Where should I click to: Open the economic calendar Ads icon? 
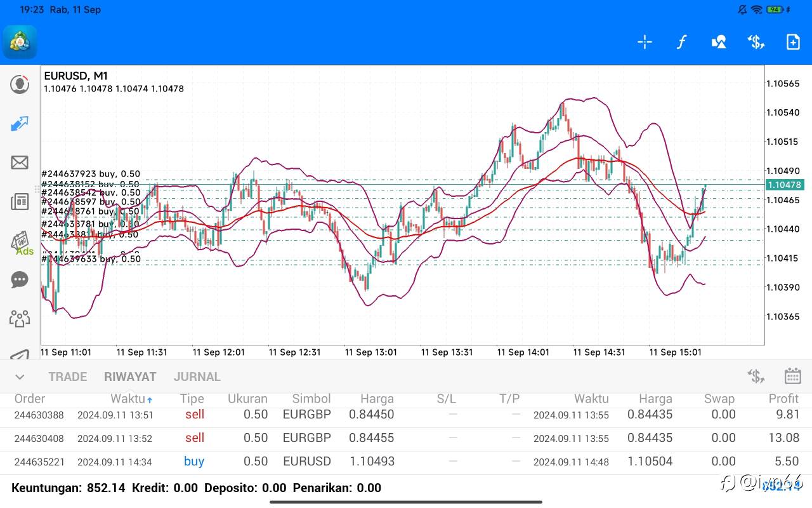tap(21, 243)
